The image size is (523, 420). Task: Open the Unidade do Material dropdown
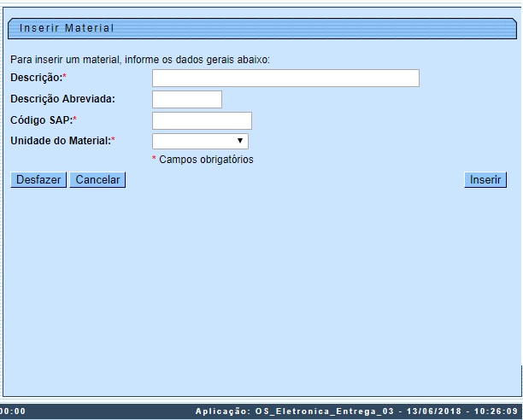(x=200, y=141)
